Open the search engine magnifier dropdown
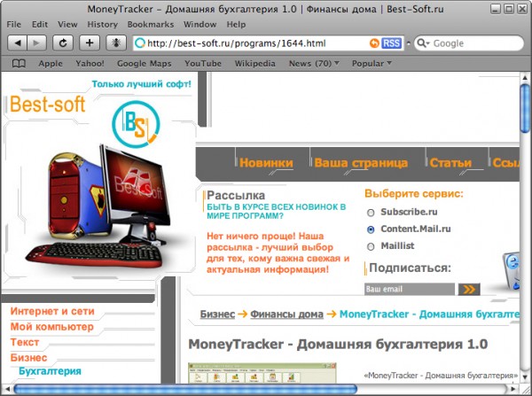The image size is (532, 396). [x=423, y=43]
